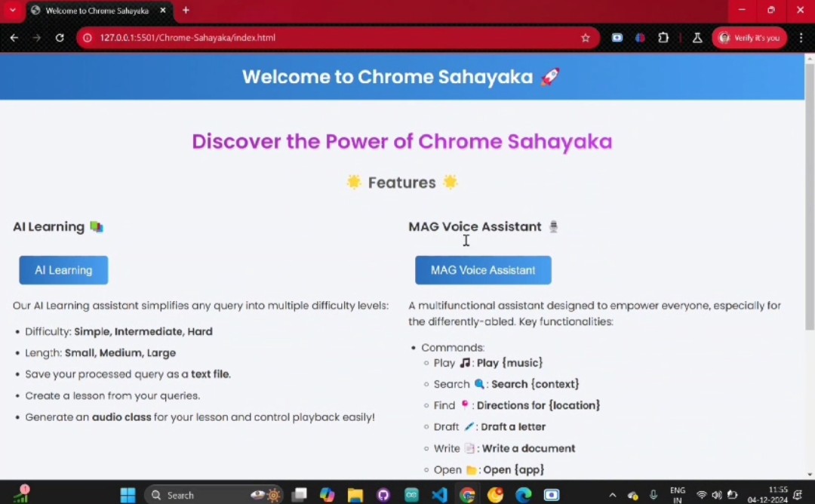Open the Windows Start menu

128,495
